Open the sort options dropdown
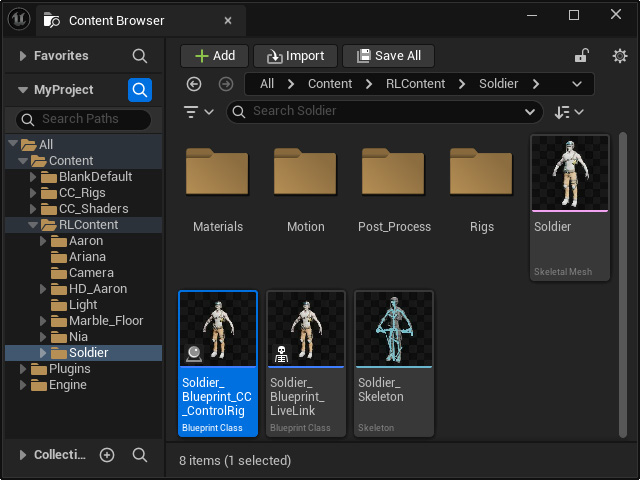The height and width of the screenshot is (480, 640). (569, 112)
